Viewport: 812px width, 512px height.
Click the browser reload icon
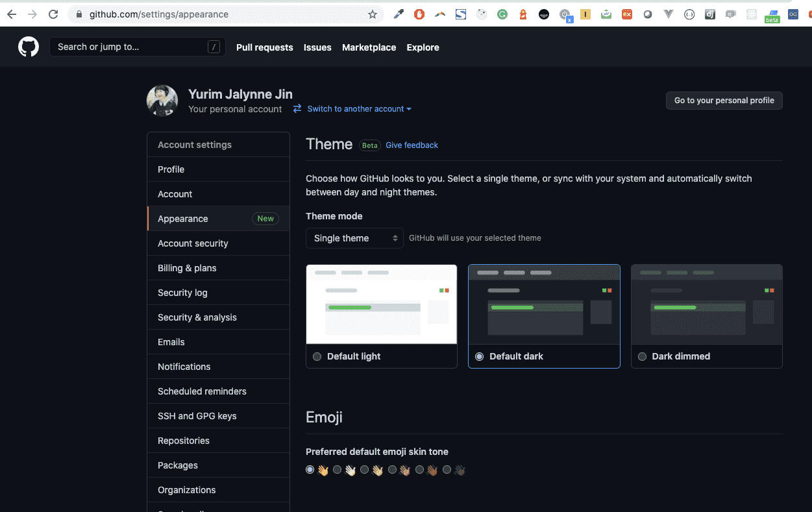pos(53,14)
